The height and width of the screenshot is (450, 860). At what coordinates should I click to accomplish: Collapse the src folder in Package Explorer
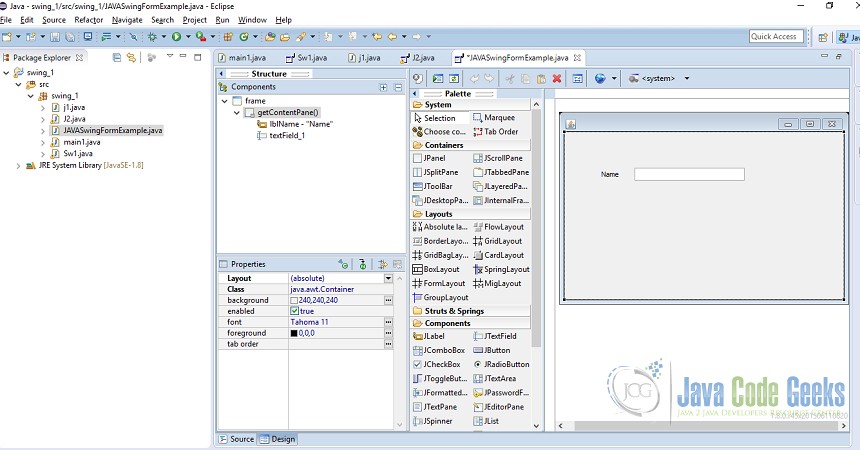(x=20, y=84)
